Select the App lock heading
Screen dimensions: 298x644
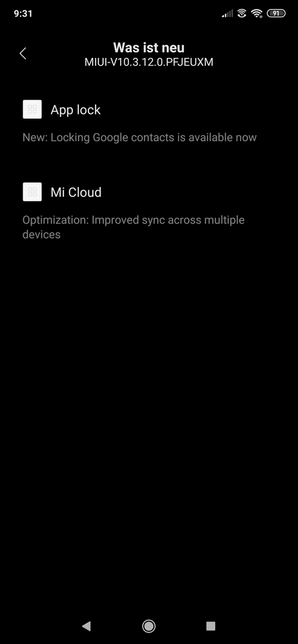pos(75,110)
